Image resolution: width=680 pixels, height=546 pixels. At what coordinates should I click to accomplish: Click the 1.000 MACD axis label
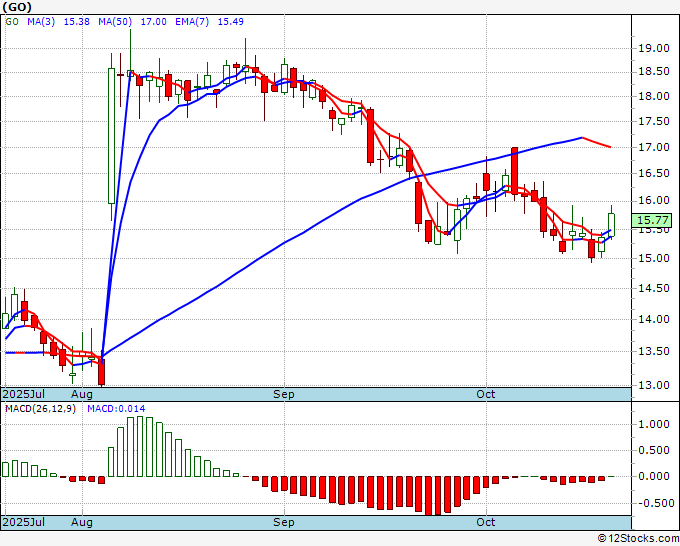[x=654, y=424]
